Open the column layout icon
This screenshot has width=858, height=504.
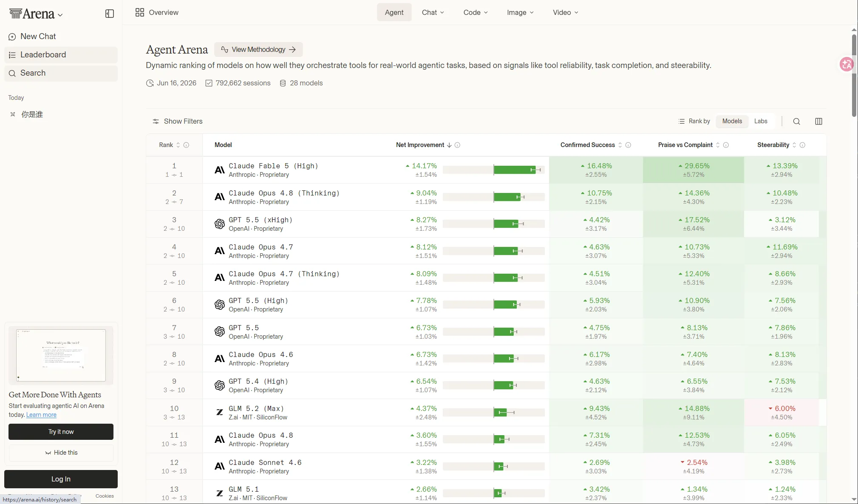point(818,122)
